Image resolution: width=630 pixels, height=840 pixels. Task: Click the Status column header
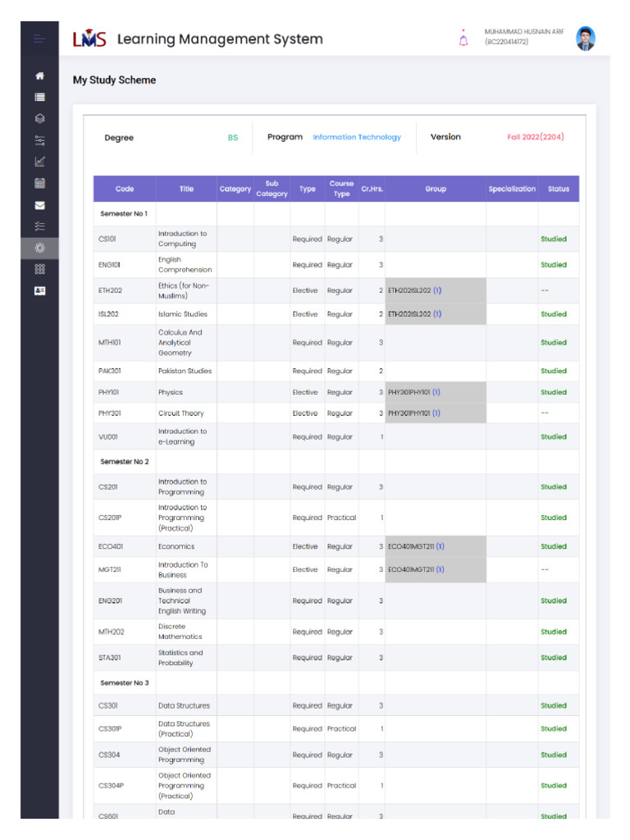[558, 189]
